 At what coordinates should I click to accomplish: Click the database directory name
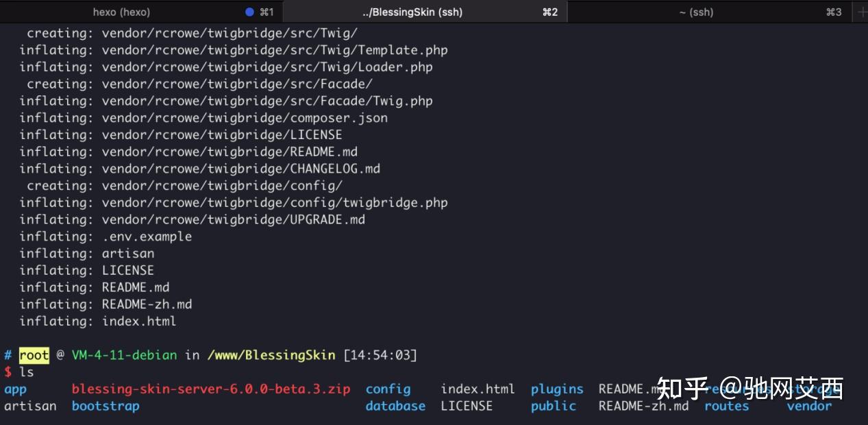click(395, 406)
